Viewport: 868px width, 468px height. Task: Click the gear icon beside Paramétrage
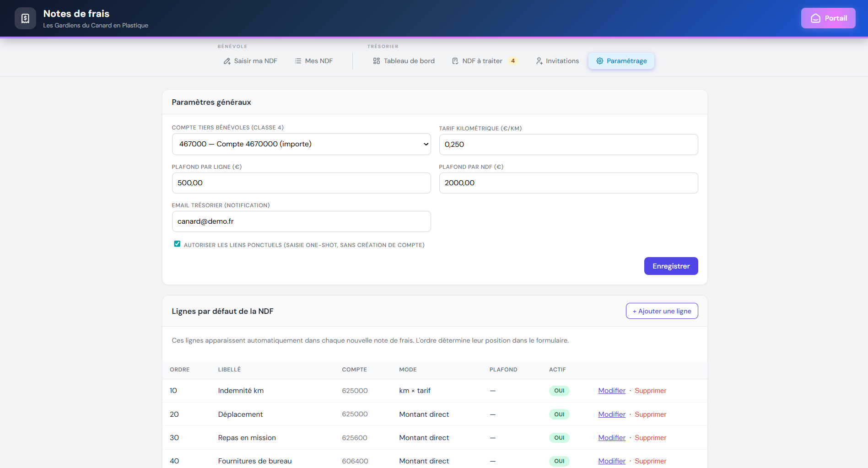pos(599,61)
